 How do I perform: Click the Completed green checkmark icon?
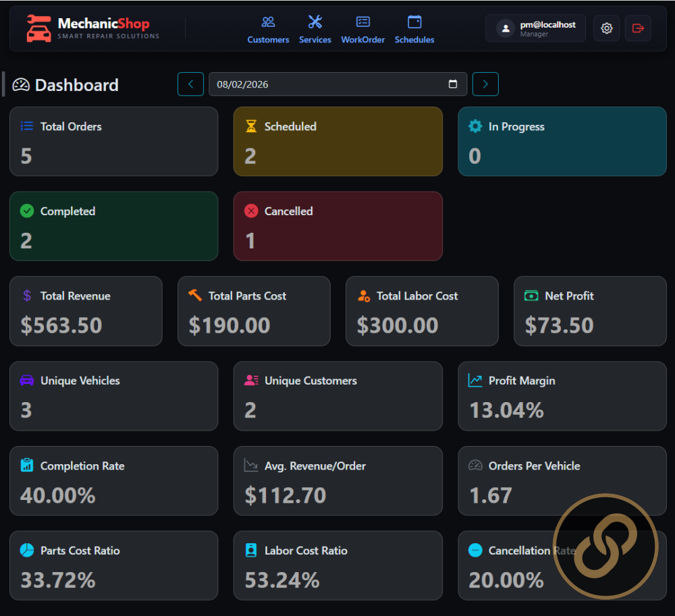point(27,211)
